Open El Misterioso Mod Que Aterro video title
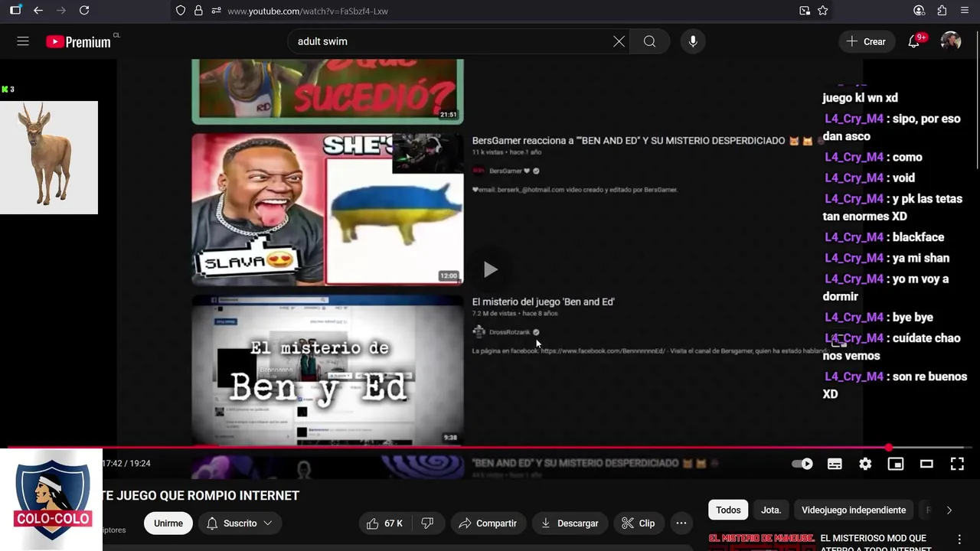Image resolution: width=980 pixels, height=551 pixels. pyautogui.click(x=875, y=543)
